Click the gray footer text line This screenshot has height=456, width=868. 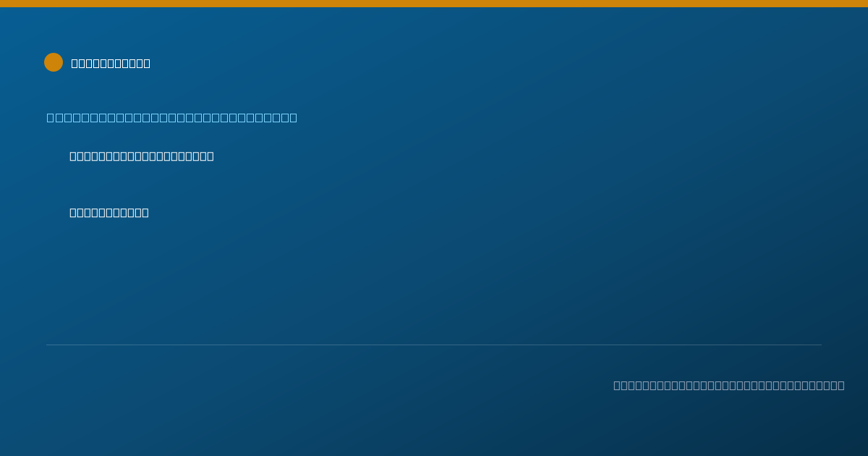click(729, 385)
